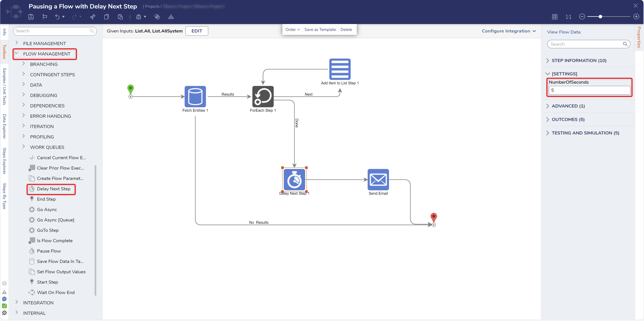Select the Send Email step

point(378,180)
